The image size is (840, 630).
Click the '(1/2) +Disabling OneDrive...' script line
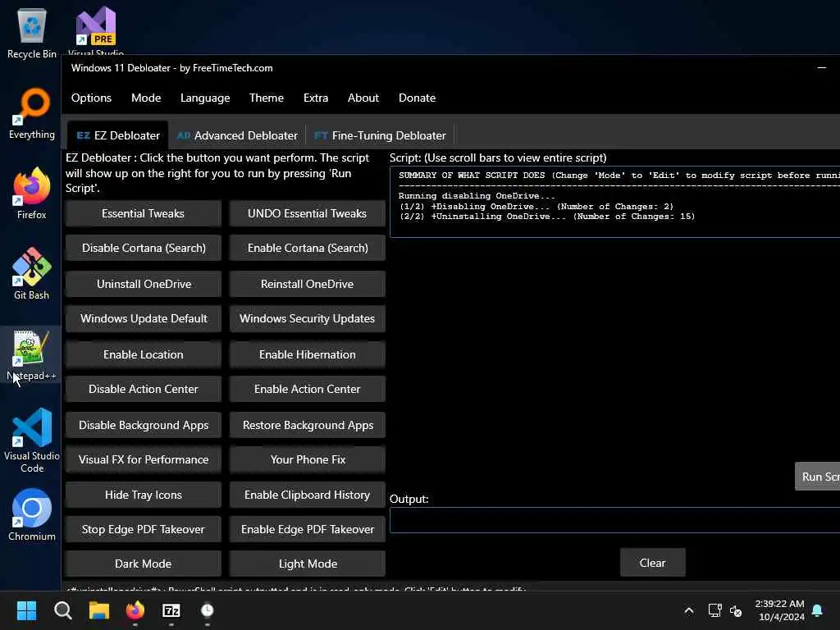click(536, 206)
